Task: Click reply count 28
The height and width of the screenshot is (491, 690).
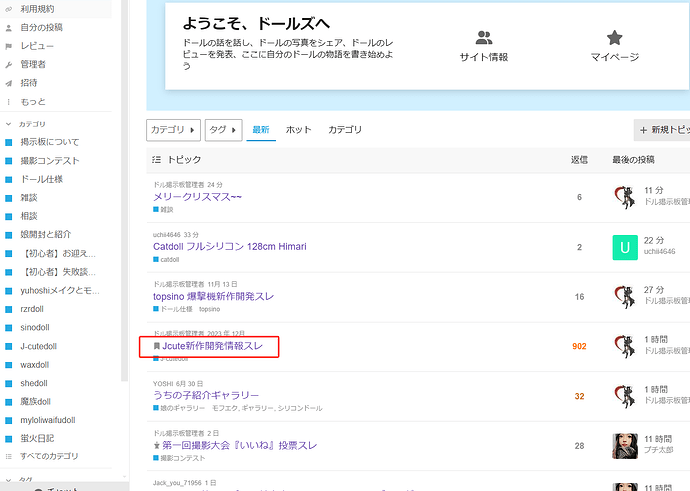Action: tap(579, 446)
